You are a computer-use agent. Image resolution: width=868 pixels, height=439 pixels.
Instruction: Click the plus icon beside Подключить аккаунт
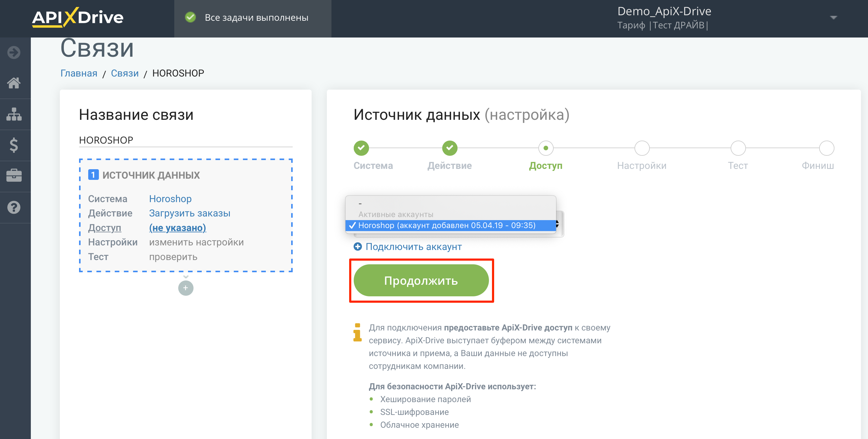pyautogui.click(x=357, y=246)
